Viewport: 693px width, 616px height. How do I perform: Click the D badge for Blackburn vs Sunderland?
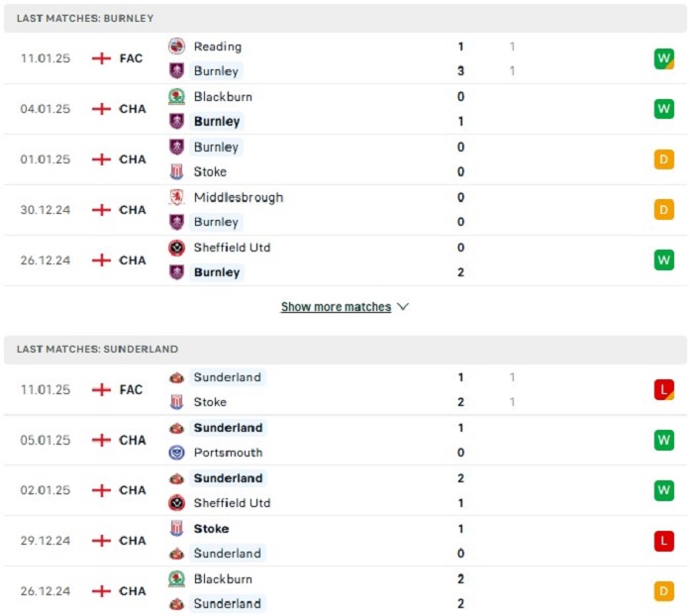click(x=663, y=591)
